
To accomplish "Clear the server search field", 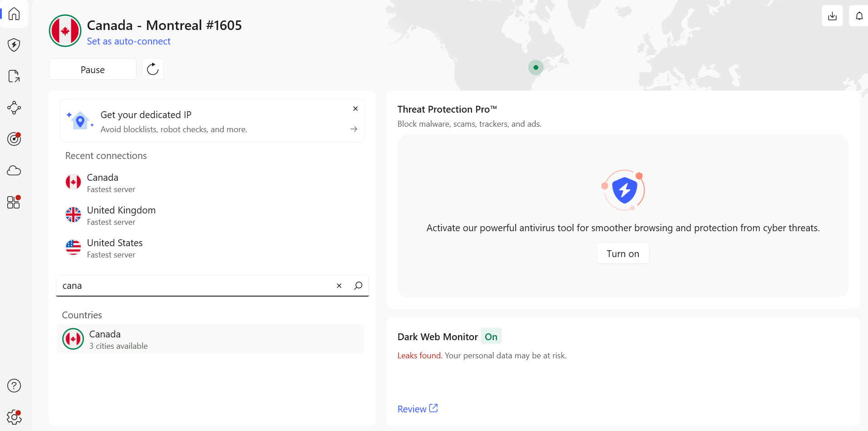I will 339,286.
